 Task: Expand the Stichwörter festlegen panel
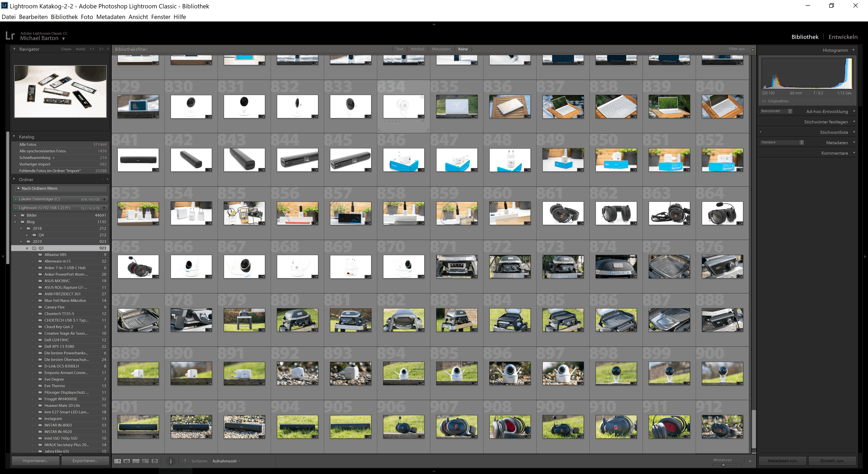point(854,122)
